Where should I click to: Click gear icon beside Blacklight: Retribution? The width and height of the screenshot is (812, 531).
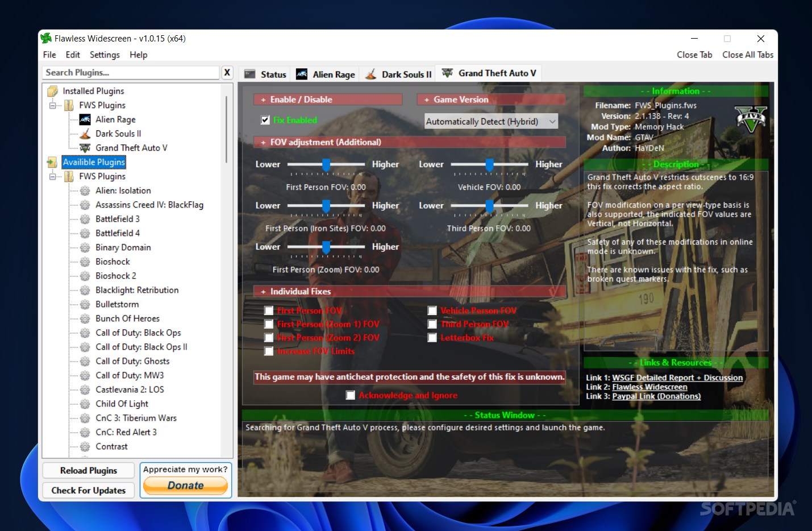pyautogui.click(x=85, y=290)
